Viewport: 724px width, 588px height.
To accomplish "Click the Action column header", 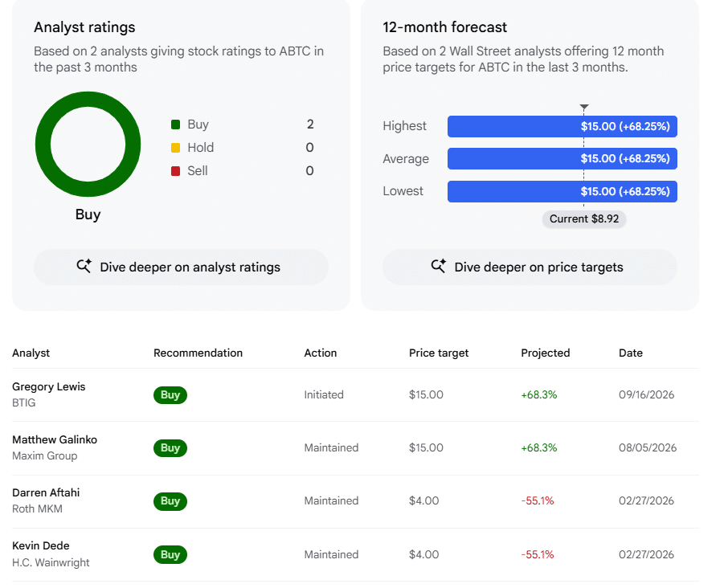I will [x=321, y=353].
